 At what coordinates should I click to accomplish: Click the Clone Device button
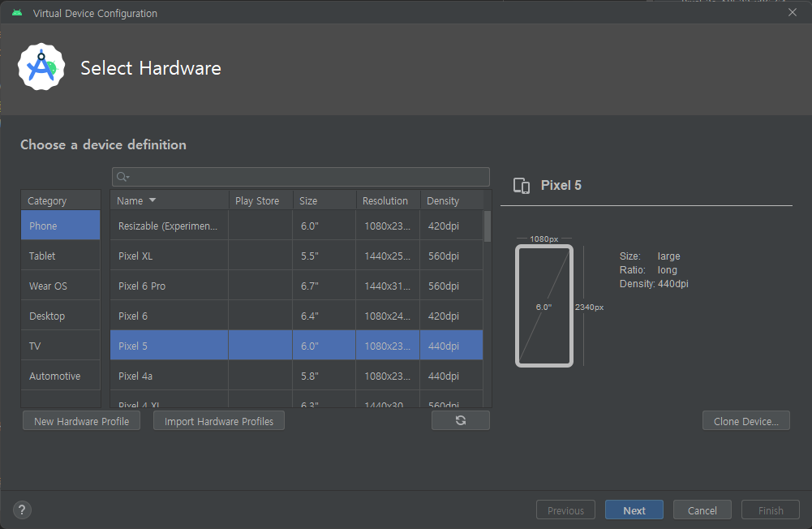[x=745, y=421]
